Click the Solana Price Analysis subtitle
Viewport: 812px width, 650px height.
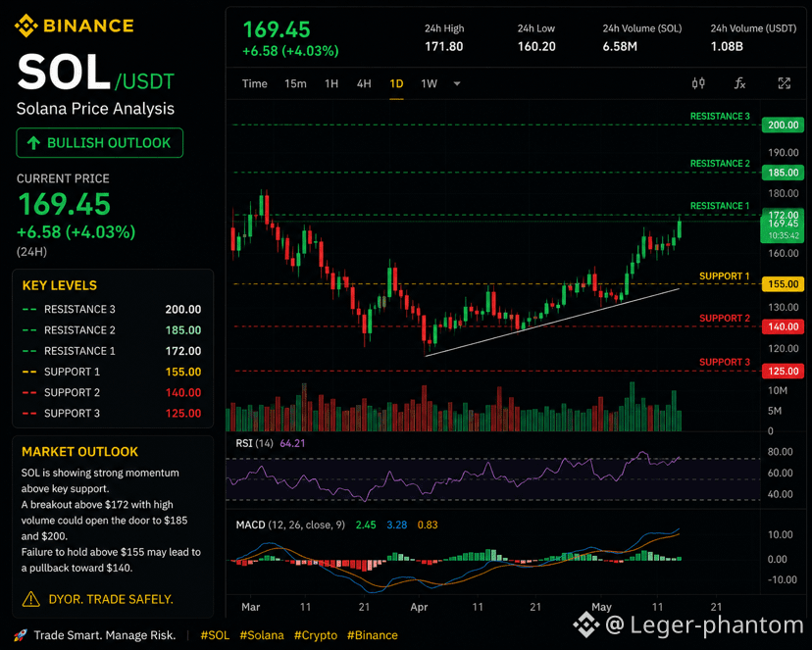click(95, 109)
